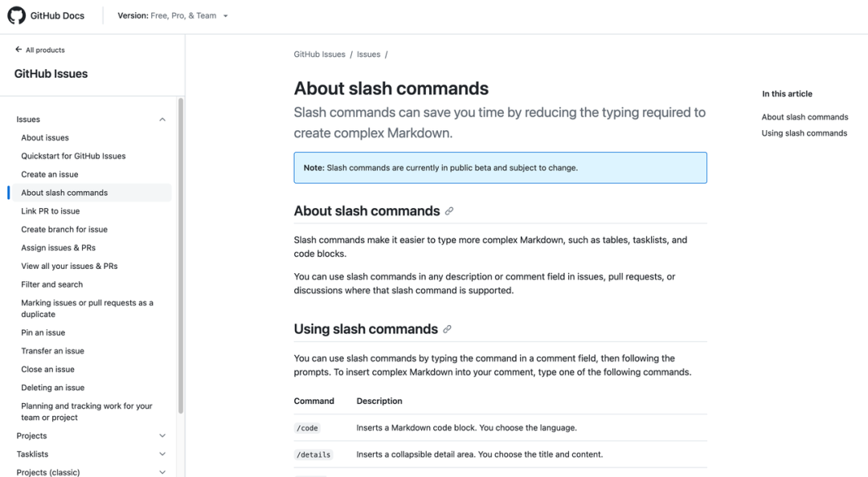The image size is (868, 477).
Task: Go to Create an issue page
Action: [x=50, y=174]
